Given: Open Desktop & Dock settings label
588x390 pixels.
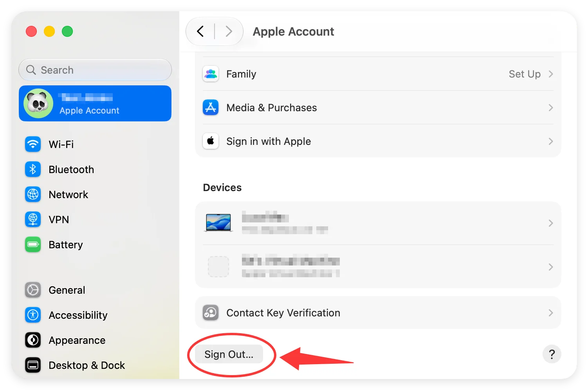Looking at the screenshot, I should pyautogui.click(x=87, y=365).
